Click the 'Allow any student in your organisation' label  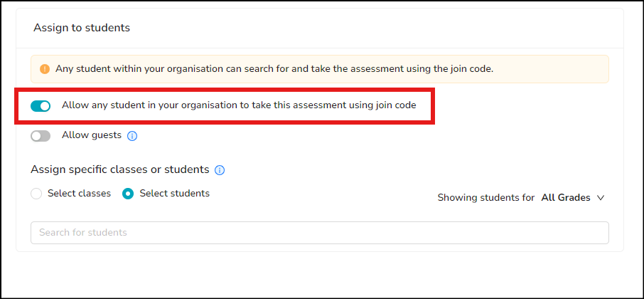[239, 105]
